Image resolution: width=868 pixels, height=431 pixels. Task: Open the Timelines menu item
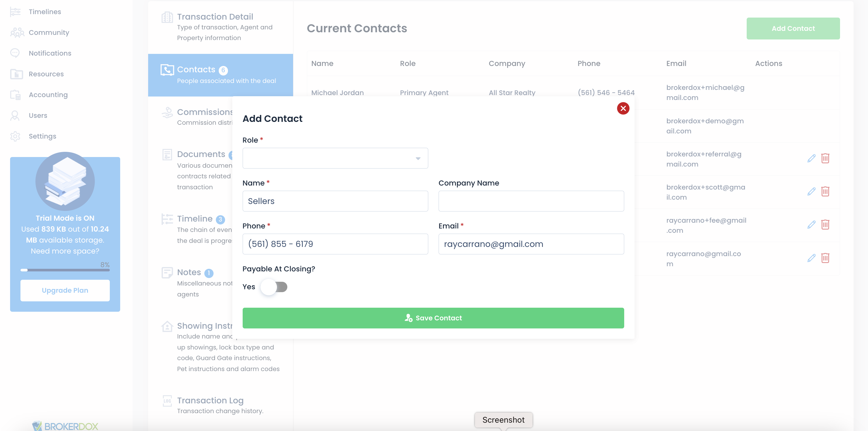45,12
